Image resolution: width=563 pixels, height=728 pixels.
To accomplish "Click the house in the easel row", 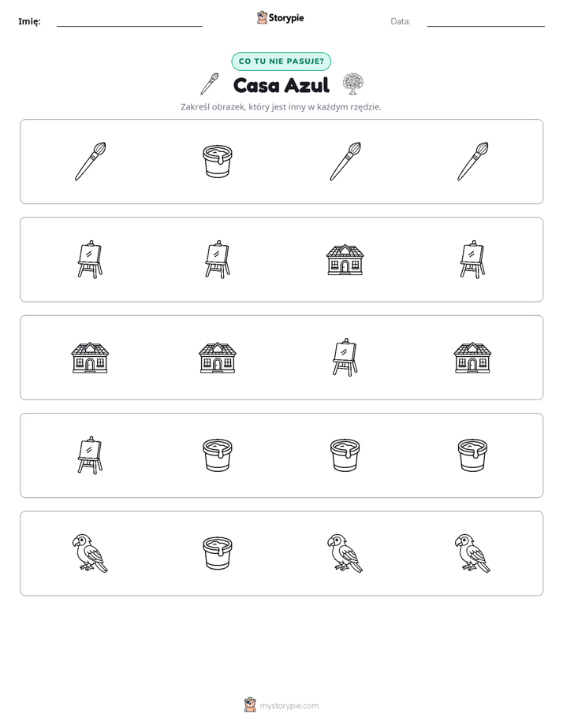I will click(x=345, y=259).
